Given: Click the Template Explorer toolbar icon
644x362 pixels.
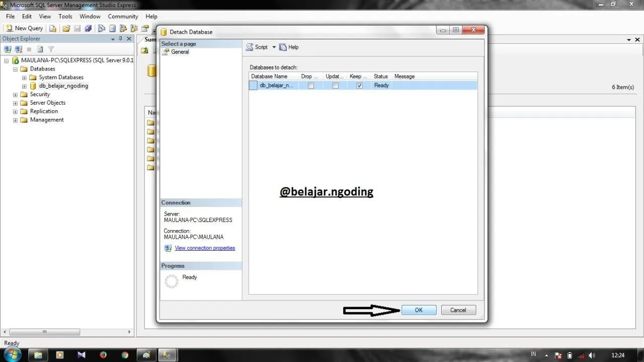Looking at the screenshot, I should (135, 28).
